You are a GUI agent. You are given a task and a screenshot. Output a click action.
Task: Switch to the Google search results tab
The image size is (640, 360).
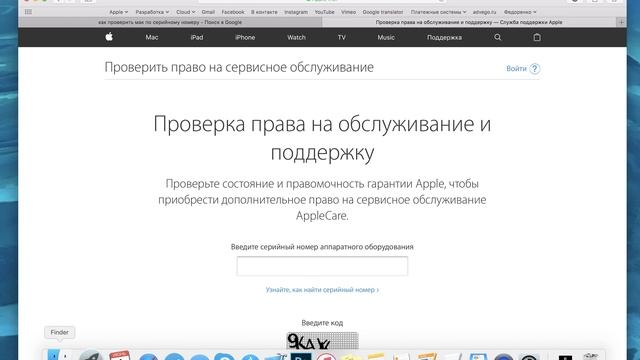click(x=170, y=22)
